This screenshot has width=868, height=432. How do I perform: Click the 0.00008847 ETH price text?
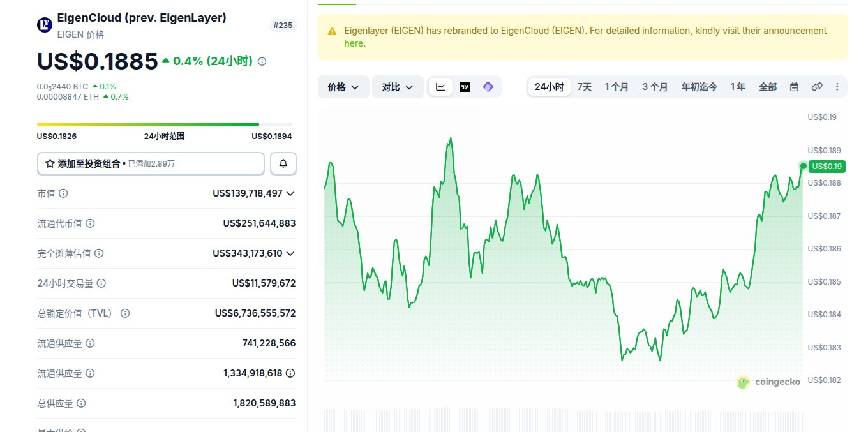(x=68, y=97)
